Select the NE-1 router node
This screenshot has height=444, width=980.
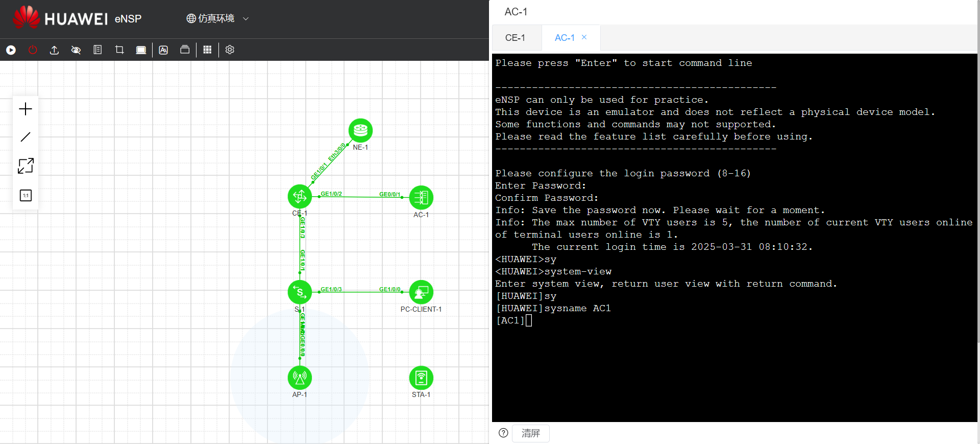pyautogui.click(x=360, y=130)
